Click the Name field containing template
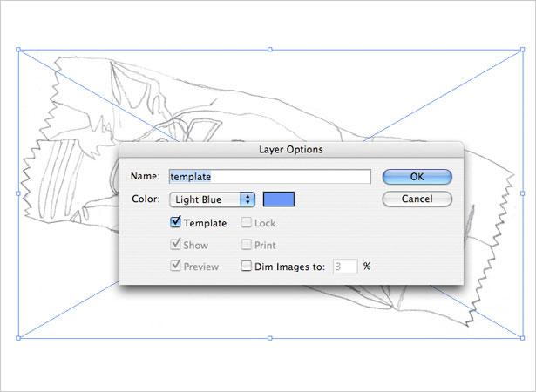 pyautogui.click(x=270, y=177)
